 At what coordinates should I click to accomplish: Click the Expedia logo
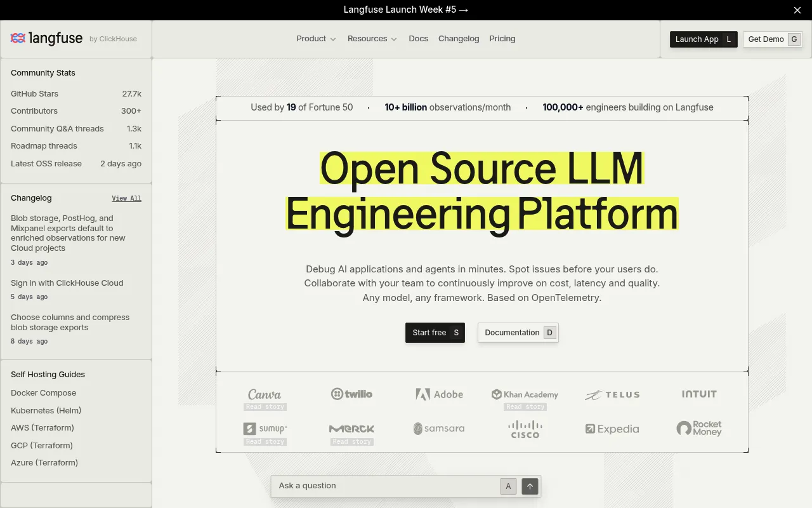pyautogui.click(x=612, y=429)
